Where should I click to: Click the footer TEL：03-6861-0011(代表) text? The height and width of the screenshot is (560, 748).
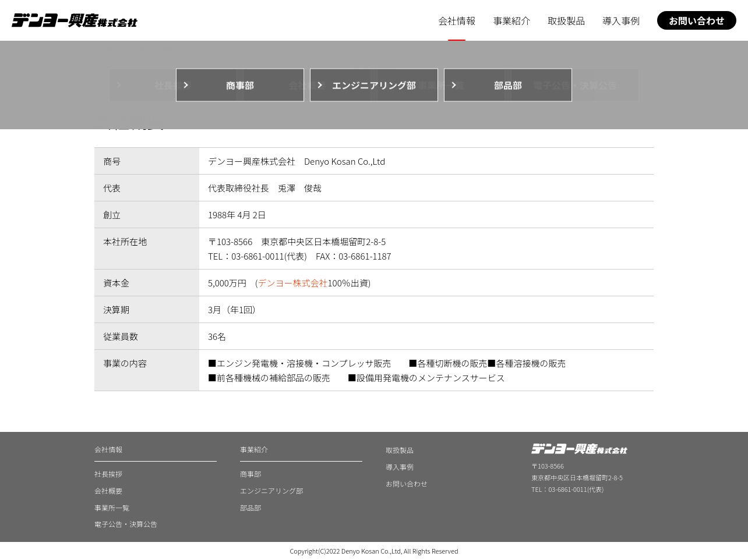(x=567, y=490)
